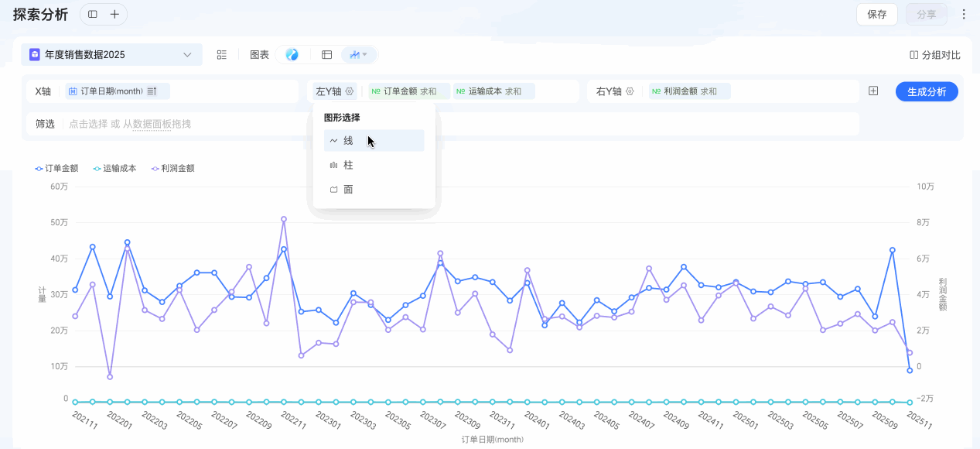Click the 图表 label
Image resolution: width=980 pixels, height=449 pixels.
(x=259, y=55)
